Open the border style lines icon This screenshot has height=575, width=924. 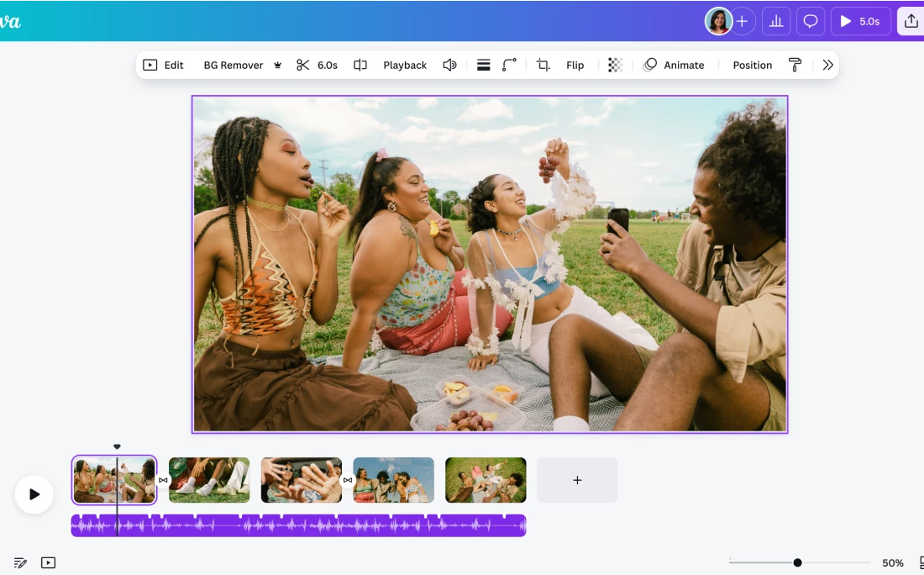pos(484,65)
